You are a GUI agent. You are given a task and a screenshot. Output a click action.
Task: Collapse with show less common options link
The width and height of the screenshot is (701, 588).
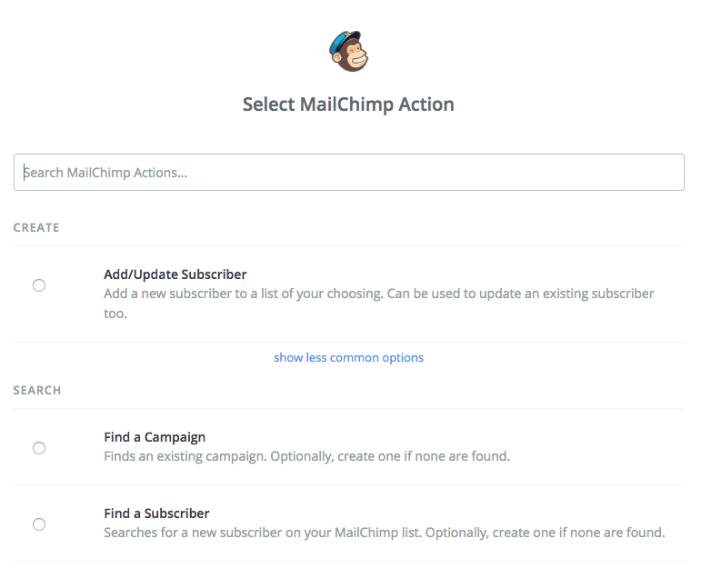(x=348, y=357)
